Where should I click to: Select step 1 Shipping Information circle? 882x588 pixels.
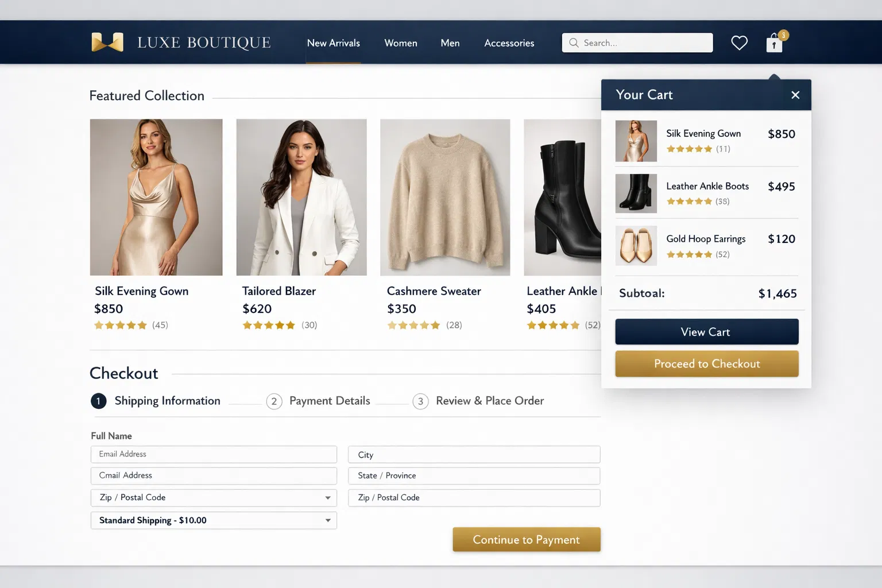coord(98,401)
